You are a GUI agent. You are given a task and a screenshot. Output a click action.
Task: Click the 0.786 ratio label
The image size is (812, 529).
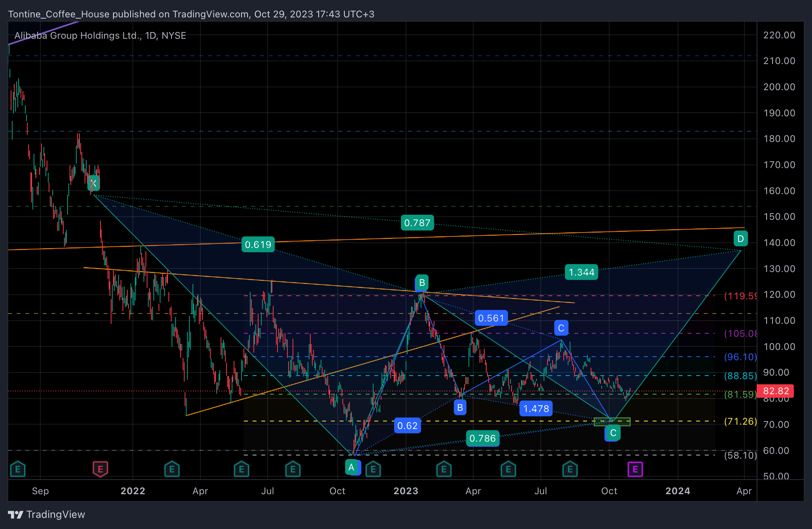(x=483, y=438)
